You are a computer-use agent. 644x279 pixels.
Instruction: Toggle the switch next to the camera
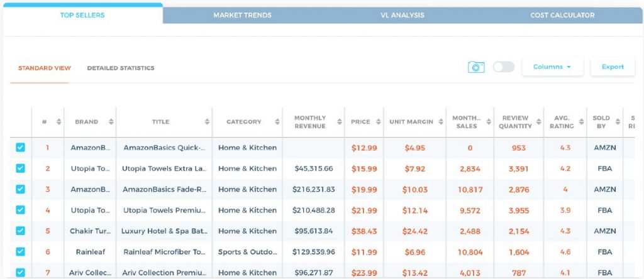click(x=504, y=67)
